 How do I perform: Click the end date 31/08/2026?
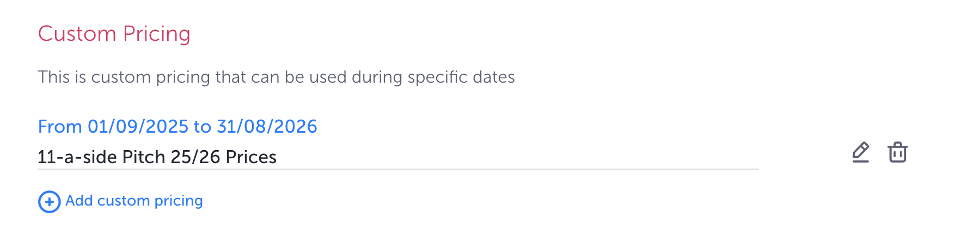(267, 126)
